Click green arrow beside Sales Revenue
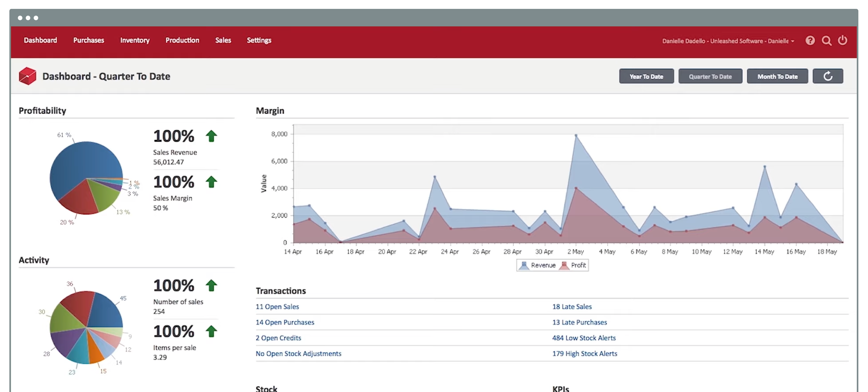Screen dimensions: 868x392 (x=211, y=136)
